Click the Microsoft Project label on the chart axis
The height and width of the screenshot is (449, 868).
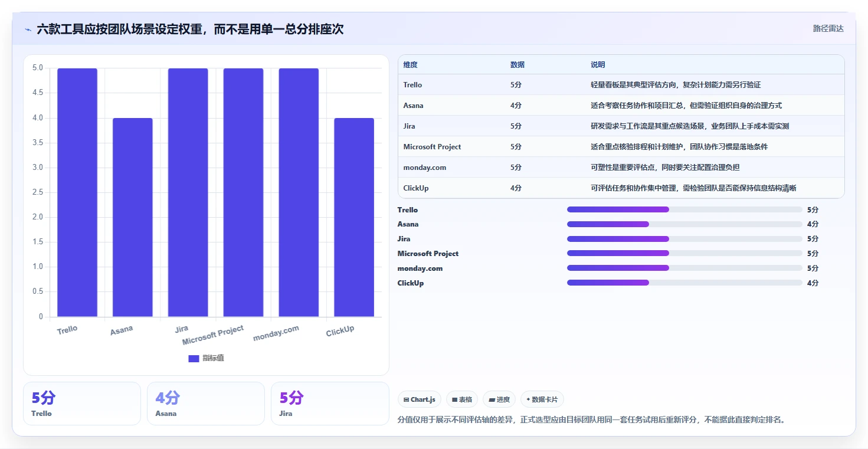[213, 335]
